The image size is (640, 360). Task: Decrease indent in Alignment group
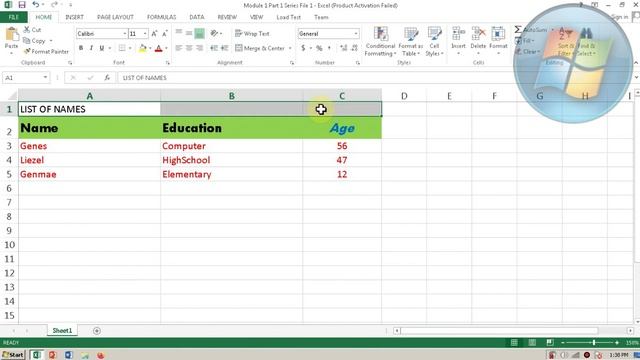click(214, 48)
